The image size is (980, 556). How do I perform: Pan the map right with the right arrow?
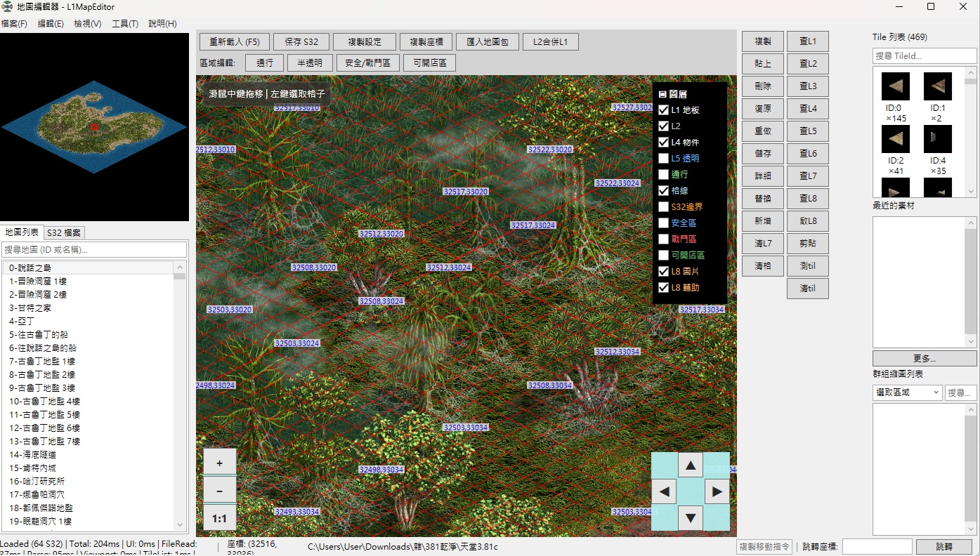tap(717, 491)
